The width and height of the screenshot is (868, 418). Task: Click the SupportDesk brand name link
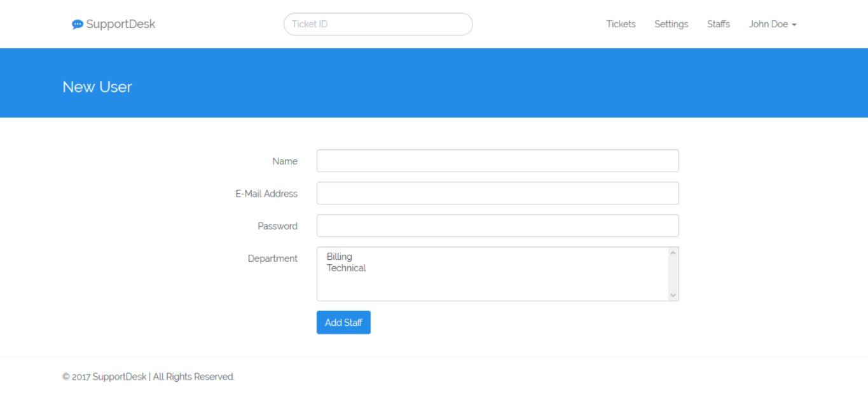tap(121, 24)
